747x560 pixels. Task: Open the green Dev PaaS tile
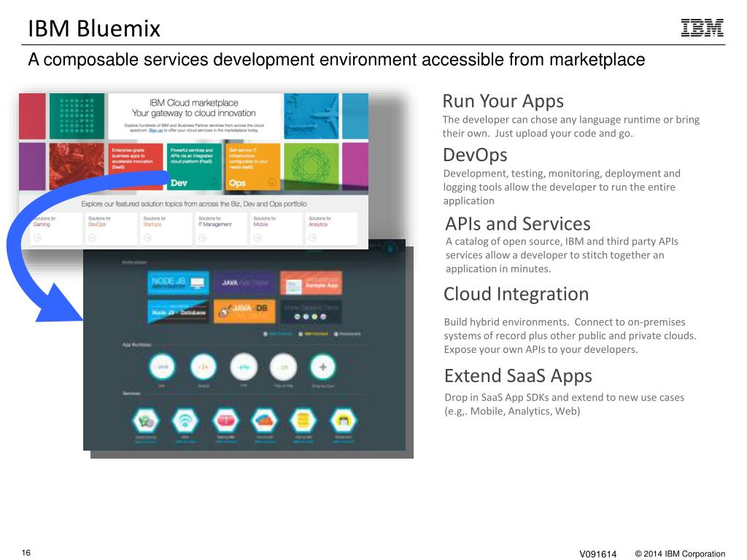coord(194,167)
